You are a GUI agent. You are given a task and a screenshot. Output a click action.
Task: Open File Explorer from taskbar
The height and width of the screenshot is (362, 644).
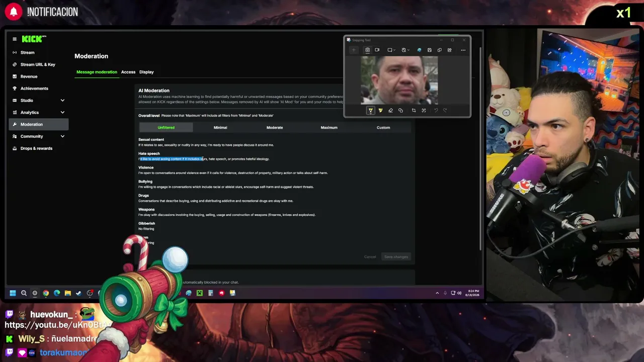(x=67, y=293)
